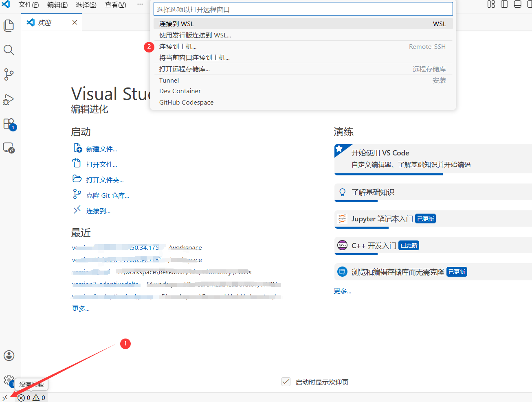
Task: Select the Tunnel option
Action: (x=303, y=80)
